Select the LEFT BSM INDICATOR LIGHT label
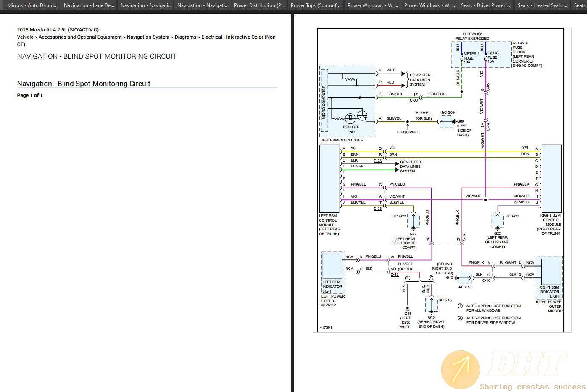 point(332,287)
